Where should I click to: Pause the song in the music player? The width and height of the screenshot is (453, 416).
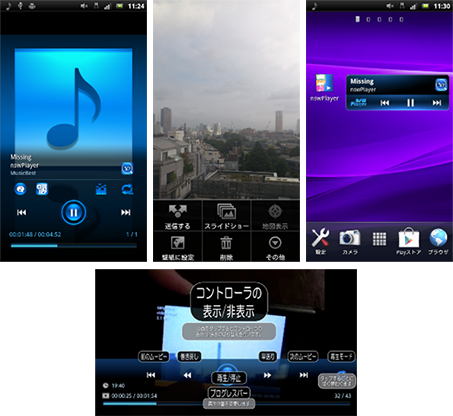tap(74, 212)
